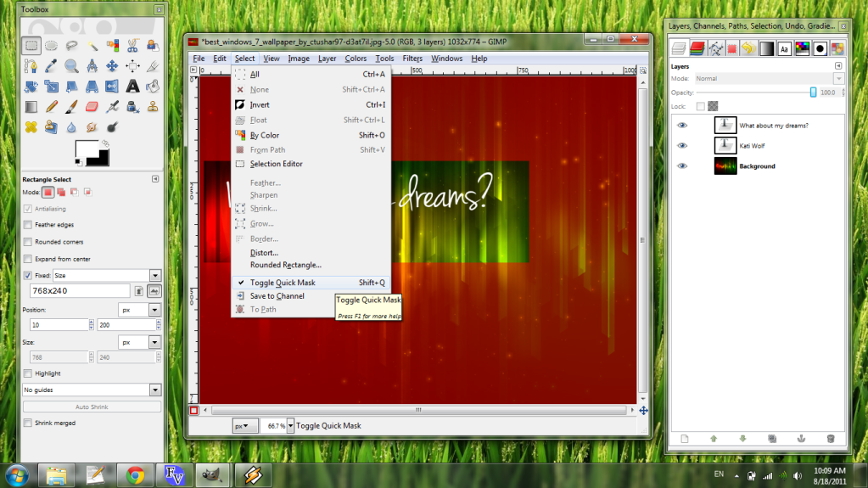Click the raise layer arrow

714,439
